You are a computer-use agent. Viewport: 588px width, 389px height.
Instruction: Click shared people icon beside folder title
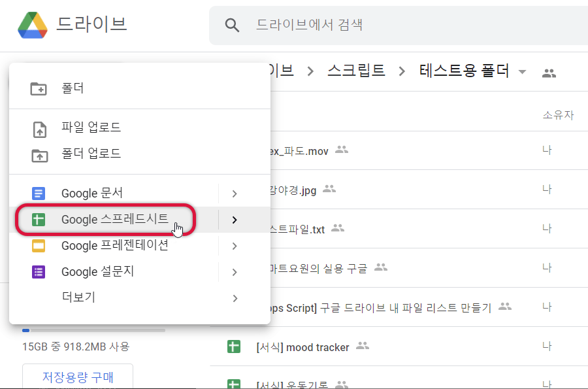(549, 73)
